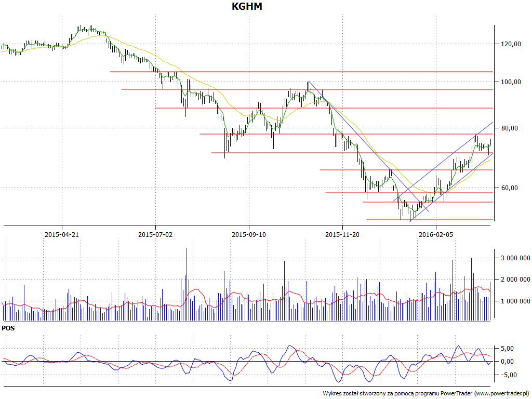
Task: Select the 2016-02-05 date label
Action: coord(436,234)
